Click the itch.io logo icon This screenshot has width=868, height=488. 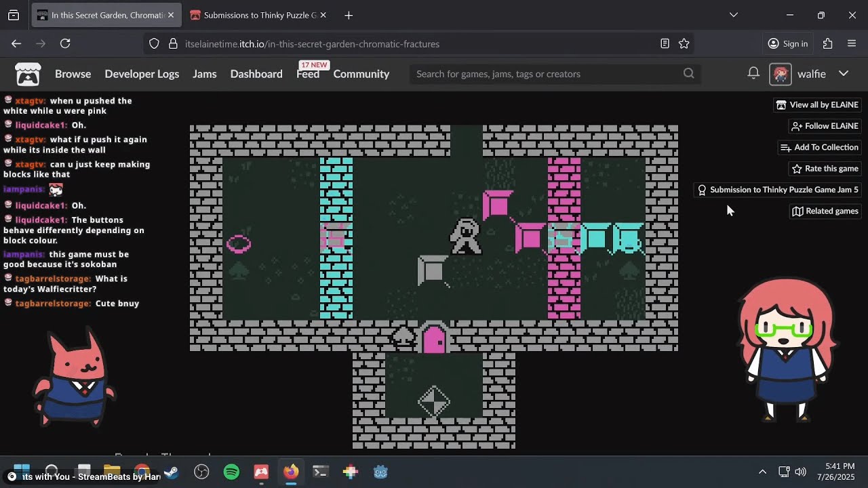pyautogui.click(x=28, y=74)
